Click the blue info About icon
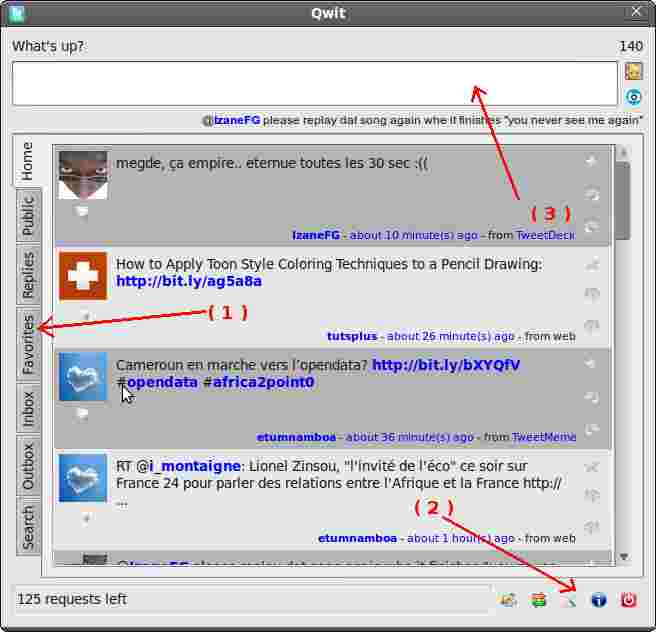 coord(599,600)
